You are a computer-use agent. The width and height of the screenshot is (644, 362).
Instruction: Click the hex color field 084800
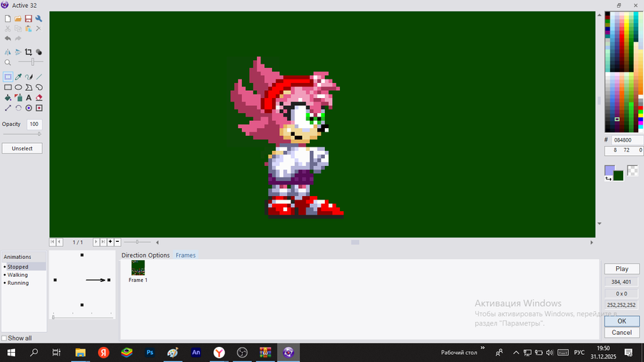point(627,140)
